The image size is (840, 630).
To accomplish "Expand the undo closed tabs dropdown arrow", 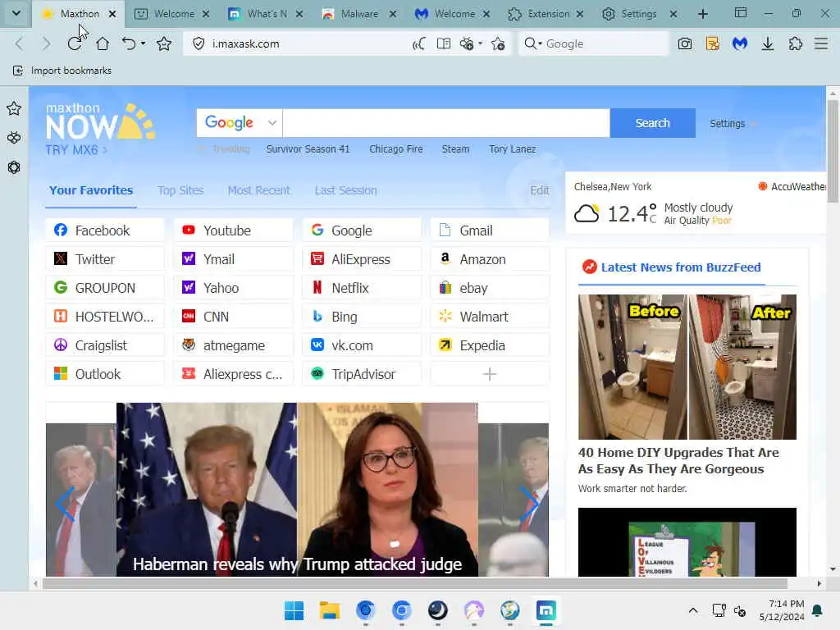I will point(143,44).
